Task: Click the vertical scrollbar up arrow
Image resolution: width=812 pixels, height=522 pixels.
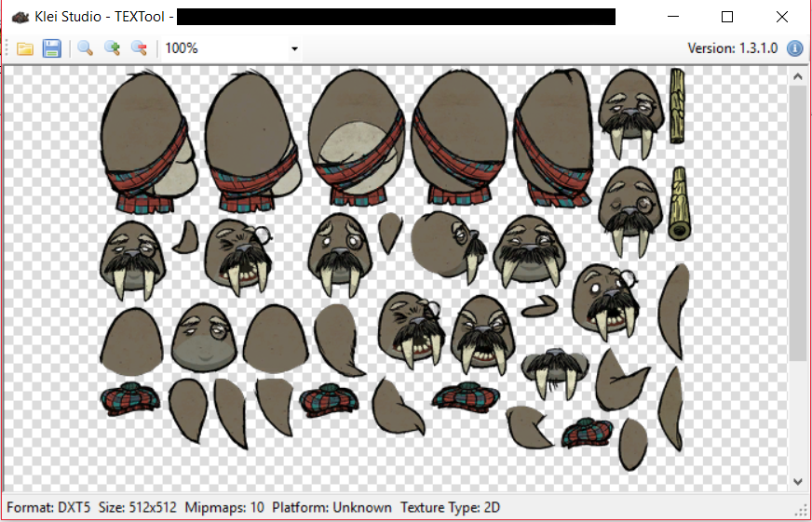Action: [x=797, y=76]
